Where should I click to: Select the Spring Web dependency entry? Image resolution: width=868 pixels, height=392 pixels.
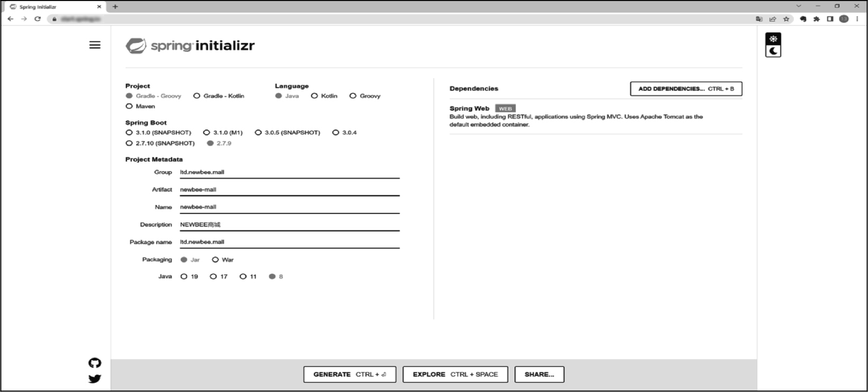tap(595, 117)
